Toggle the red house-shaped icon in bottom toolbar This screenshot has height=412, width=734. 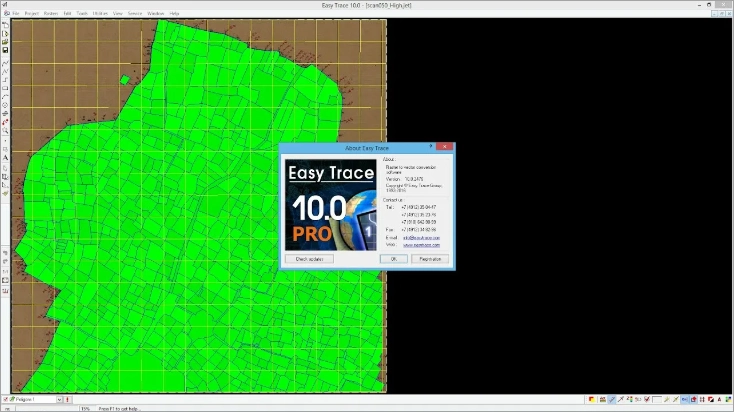tap(694, 399)
